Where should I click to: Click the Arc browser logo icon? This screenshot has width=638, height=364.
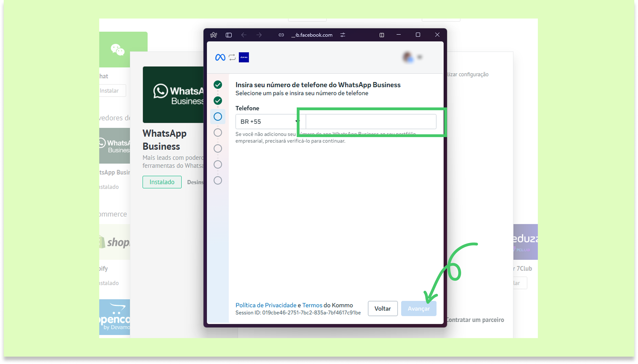(x=214, y=35)
